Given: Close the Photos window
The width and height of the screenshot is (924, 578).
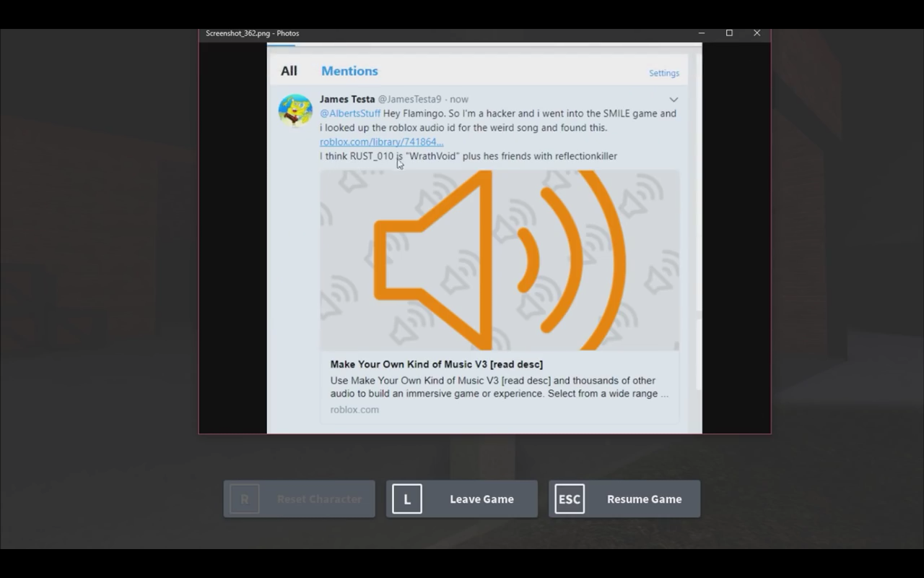Looking at the screenshot, I should [x=757, y=33].
